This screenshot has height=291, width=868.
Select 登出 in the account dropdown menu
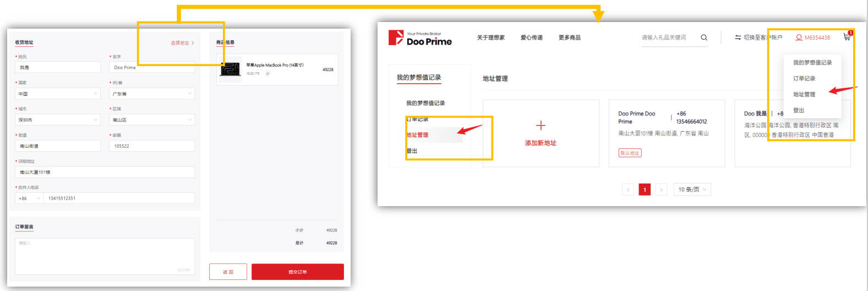click(799, 110)
